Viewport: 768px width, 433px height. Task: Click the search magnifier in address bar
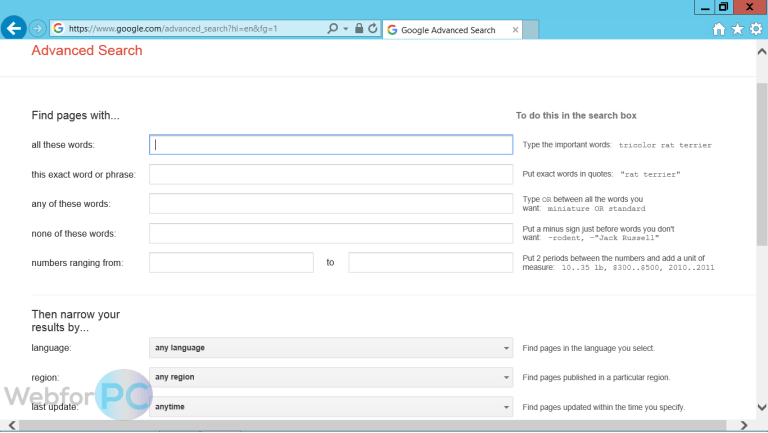(x=333, y=28)
